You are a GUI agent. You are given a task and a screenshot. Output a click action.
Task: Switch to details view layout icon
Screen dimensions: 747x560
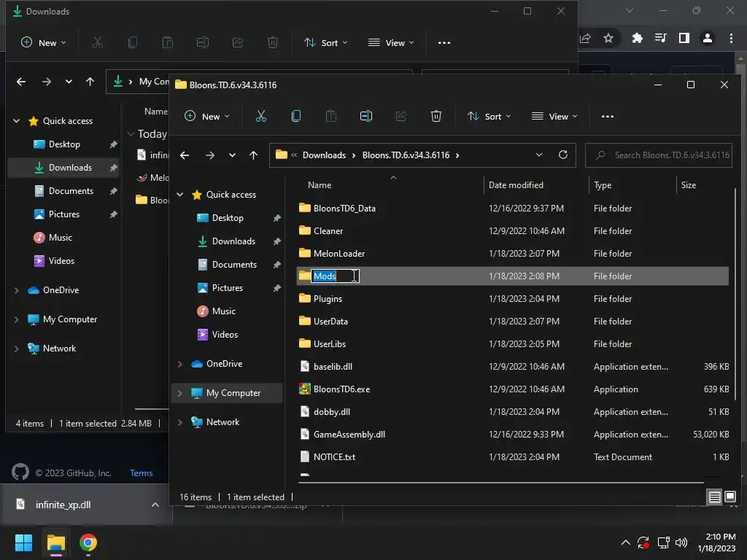point(715,497)
